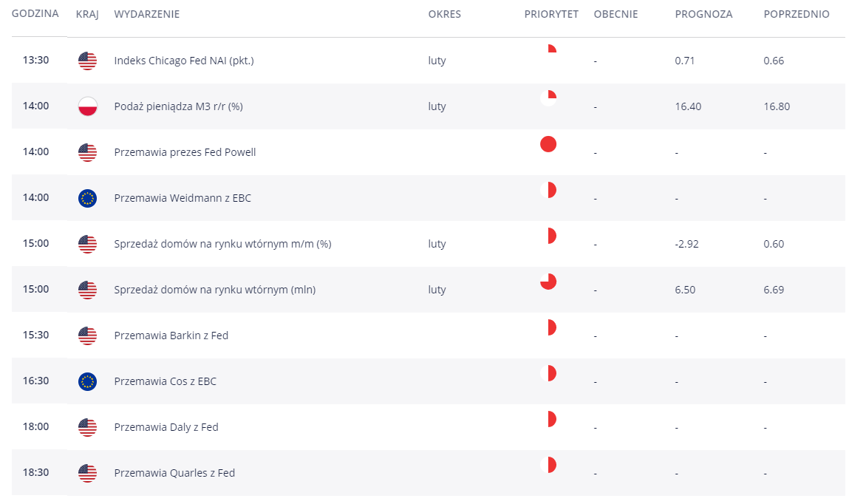
Task: Open the Przemawia prezes Fed Powell event
Action: pos(185,152)
